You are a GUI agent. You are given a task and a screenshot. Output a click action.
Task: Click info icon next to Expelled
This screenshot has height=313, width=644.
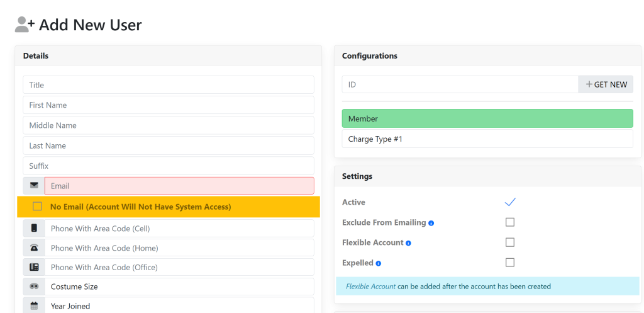pos(379,263)
